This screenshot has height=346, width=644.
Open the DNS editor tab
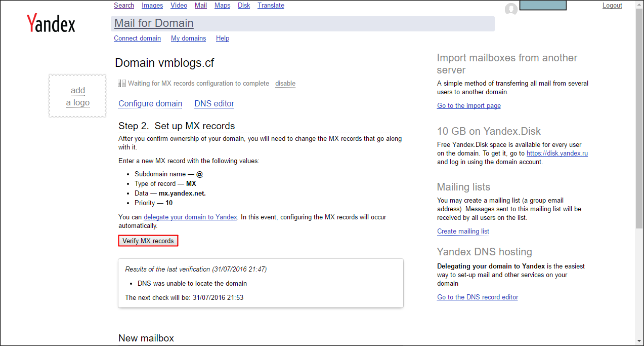[214, 104]
